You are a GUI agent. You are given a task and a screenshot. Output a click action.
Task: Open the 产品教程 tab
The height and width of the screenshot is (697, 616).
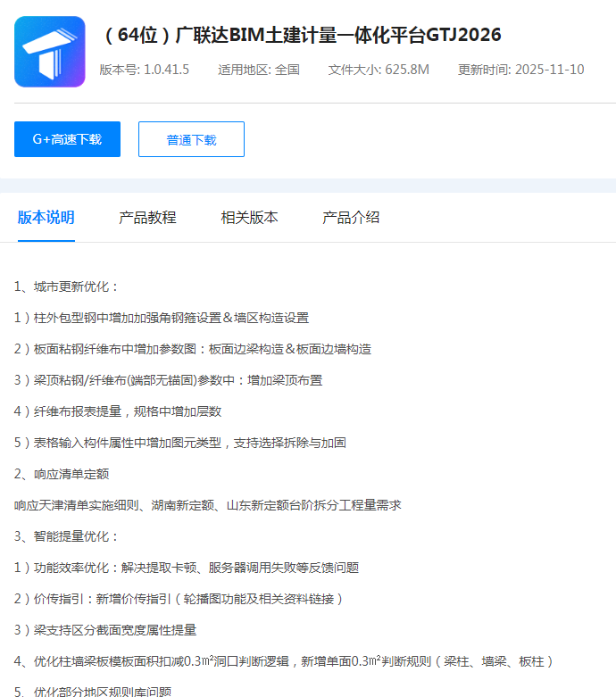pyautogui.click(x=147, y=218)
